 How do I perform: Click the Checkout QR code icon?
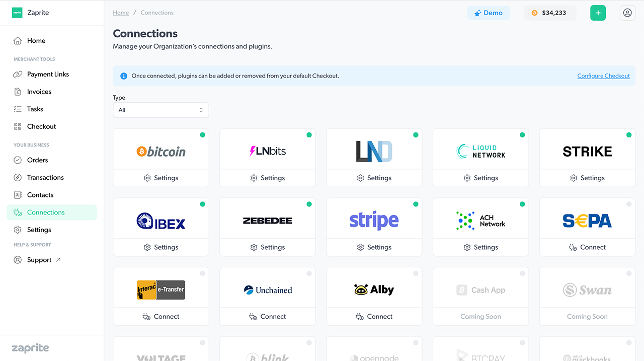click(18, 126)
